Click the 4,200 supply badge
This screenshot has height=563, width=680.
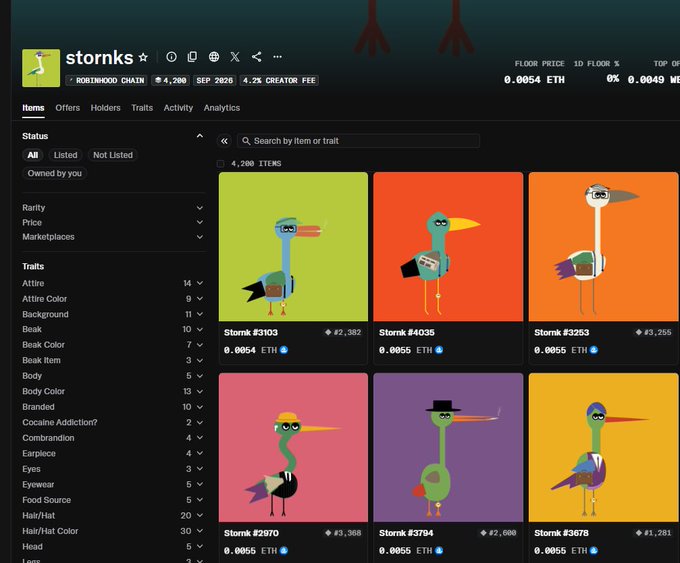[170, 81]
